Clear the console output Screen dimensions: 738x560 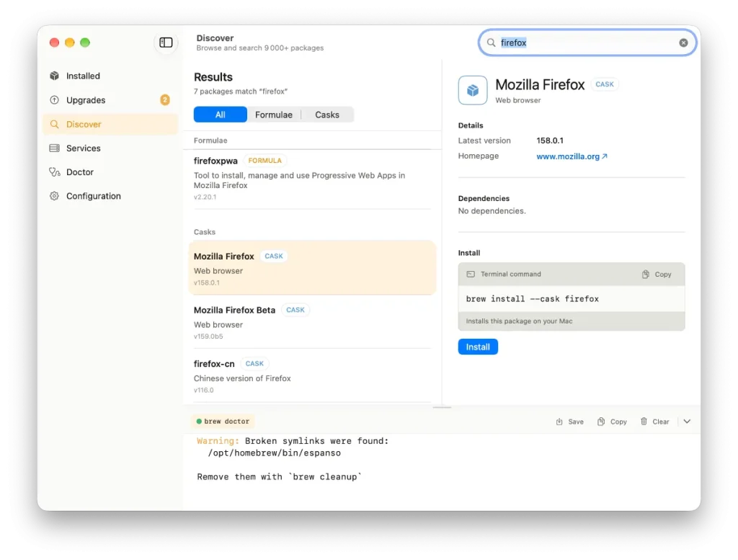(654, 422)
